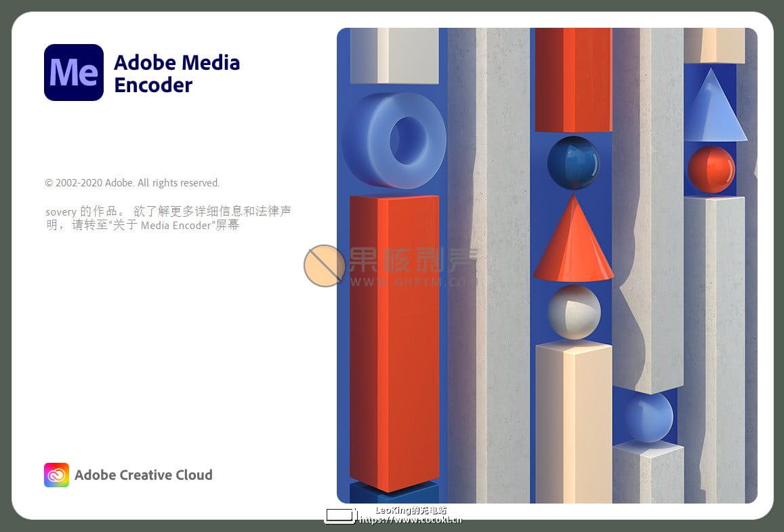Click the Creative Cloud rainbow logo icon
Viewport: 784px width, 532px height.
(x=56, y=475)
